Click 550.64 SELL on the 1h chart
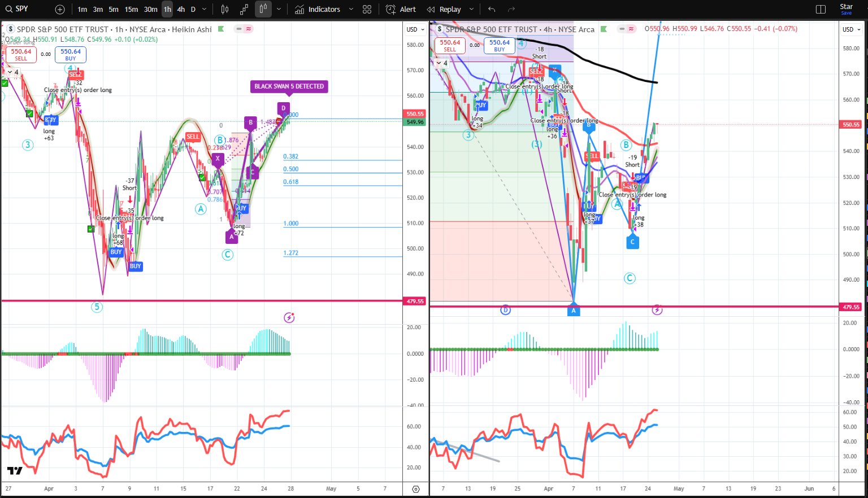The height and width of the screenshot is (498, 868). coord(21,54)
